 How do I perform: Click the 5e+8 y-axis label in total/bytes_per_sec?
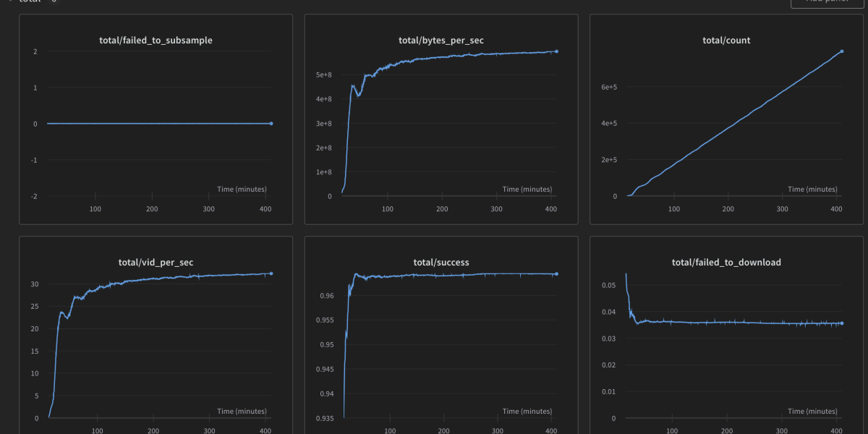click(x=323, y=75)
